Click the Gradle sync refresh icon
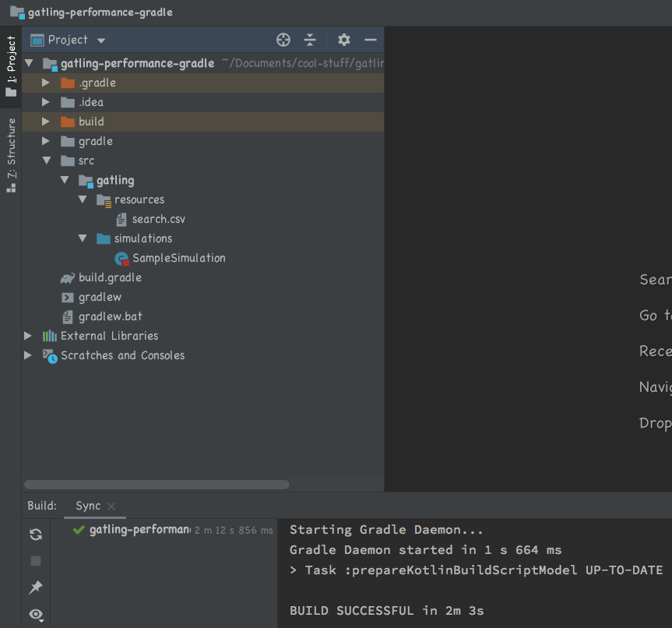This screenshot has width=672, height=628. [36, 534]
